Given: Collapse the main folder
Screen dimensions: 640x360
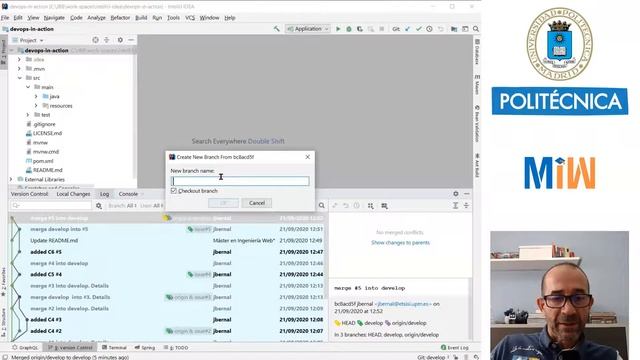Looking at the screenshot, I should tap(28, 87).
